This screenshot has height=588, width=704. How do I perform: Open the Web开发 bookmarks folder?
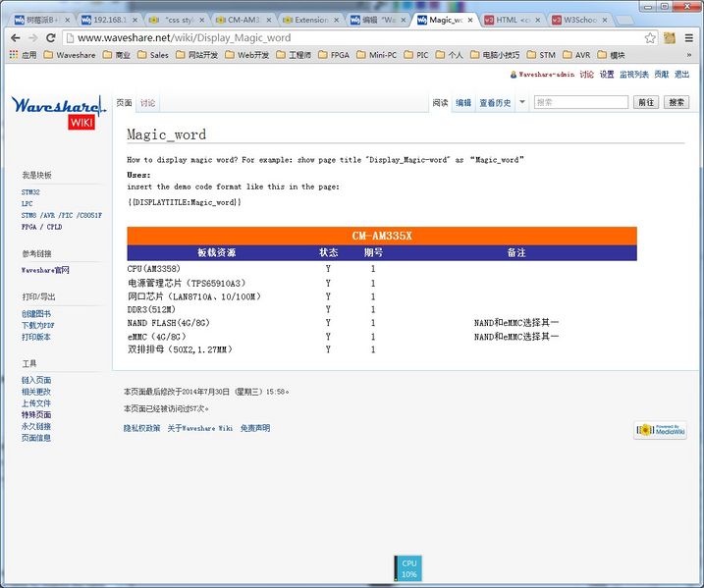246,55
